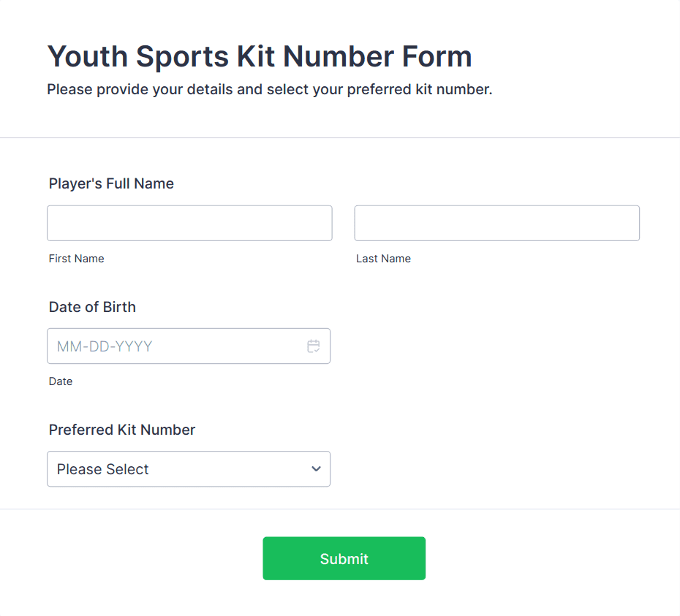680x616 pixels.
Task: Select the "Player's Full Name" label
Action: 111,183
